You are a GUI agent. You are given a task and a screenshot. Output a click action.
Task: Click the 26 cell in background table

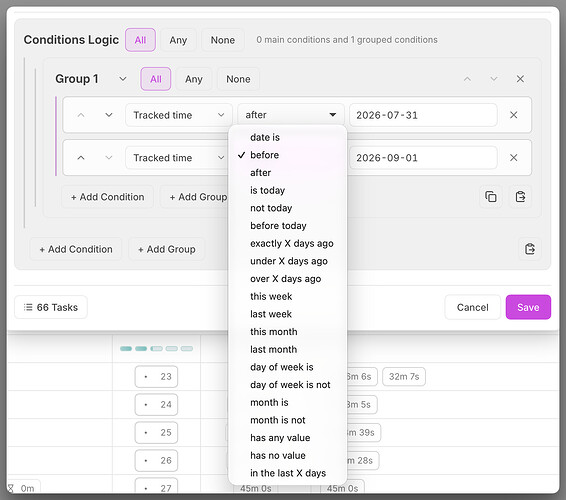click(156, 461)
